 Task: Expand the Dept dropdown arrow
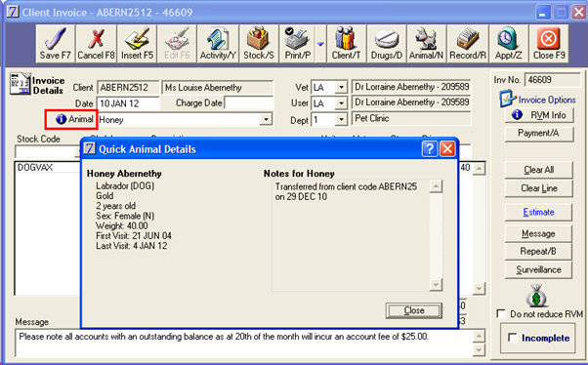(x=341, y=119)
